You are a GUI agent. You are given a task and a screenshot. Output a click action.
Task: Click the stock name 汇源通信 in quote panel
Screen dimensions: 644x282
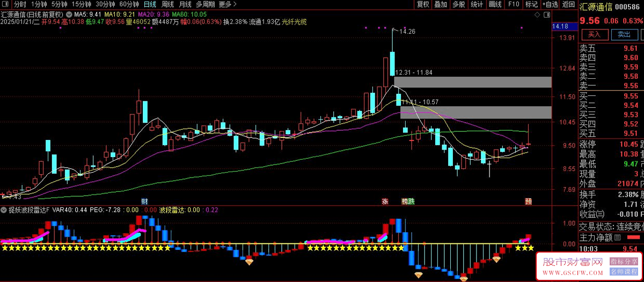tap(595, 6)
